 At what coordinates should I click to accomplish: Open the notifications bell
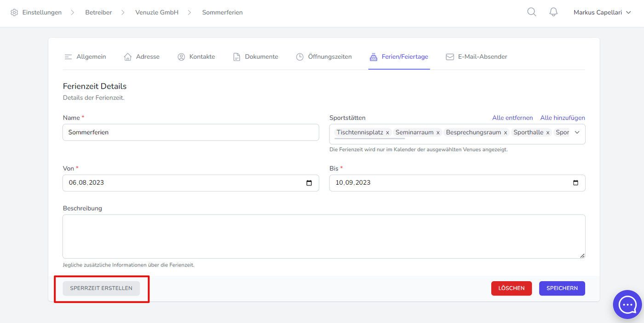(553, 12)
